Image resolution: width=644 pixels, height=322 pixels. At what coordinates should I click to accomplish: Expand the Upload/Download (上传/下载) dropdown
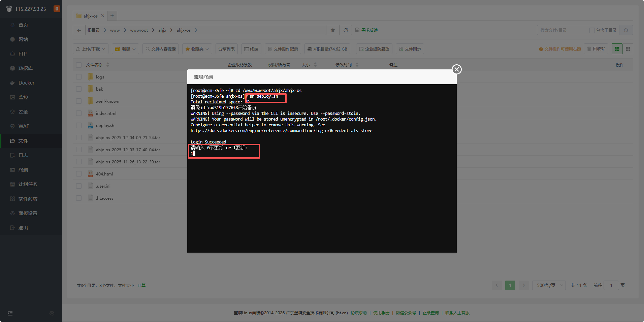tap(91, 49)
